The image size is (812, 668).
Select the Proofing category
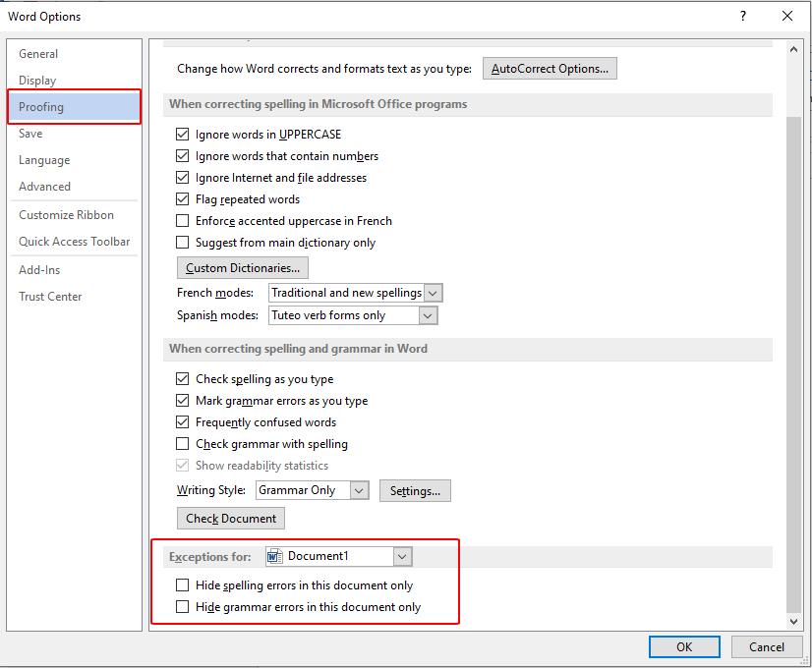(x=74, y=107)
